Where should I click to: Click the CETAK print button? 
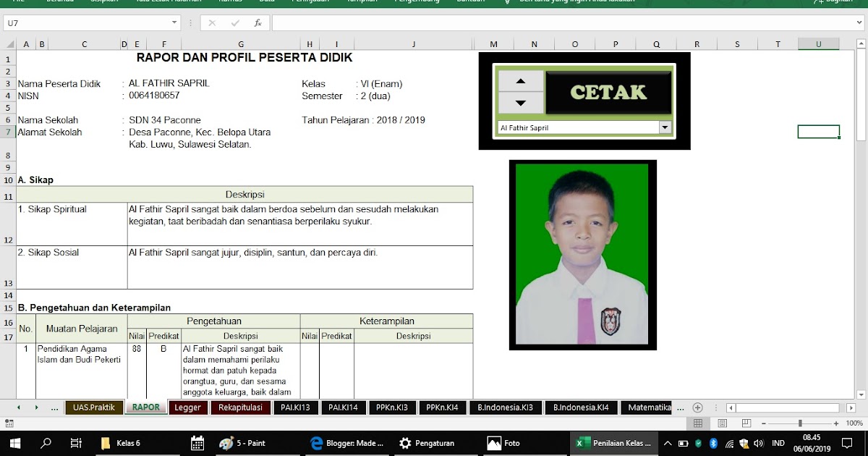(608, 92)
